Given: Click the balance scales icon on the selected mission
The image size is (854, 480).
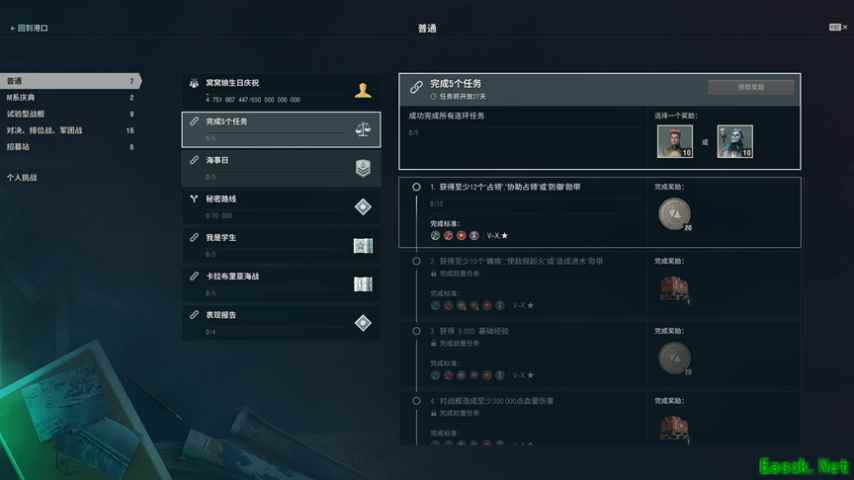Looking at the screenshot, I should coord(363,130).
